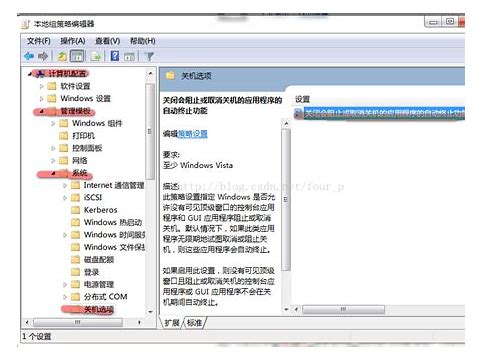Screen dimensions: 482x360
Task: Select the 磁盘配额 tree item
Action: click(99, 259)
